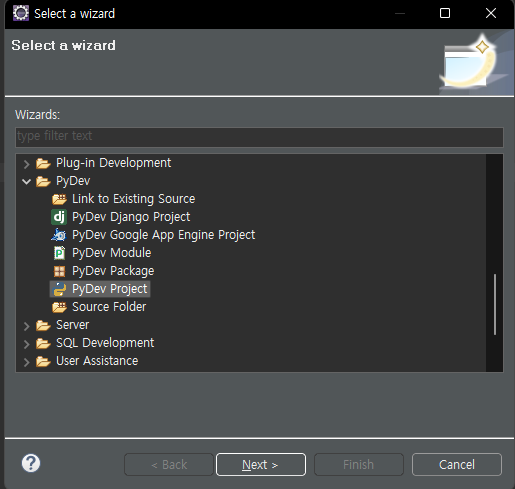Screen dimensions: 515x489
Task: Click the Eclipse icon in title bar
Action: (21, 13)
